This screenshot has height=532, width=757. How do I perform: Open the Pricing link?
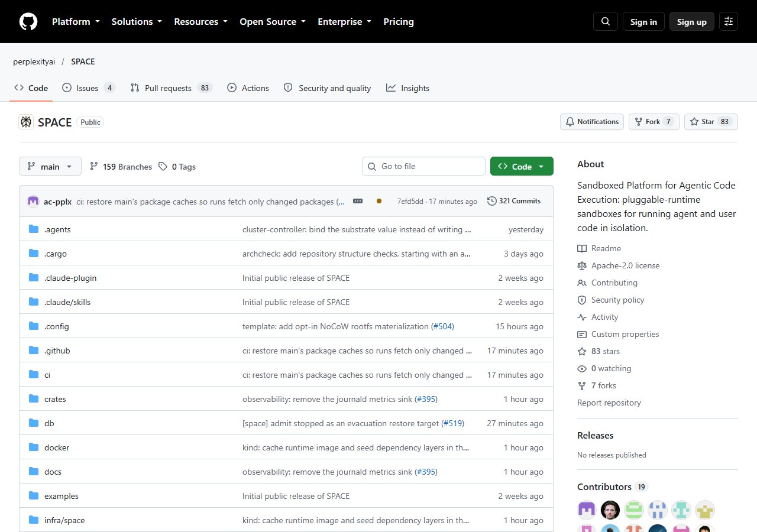(399, 22)
